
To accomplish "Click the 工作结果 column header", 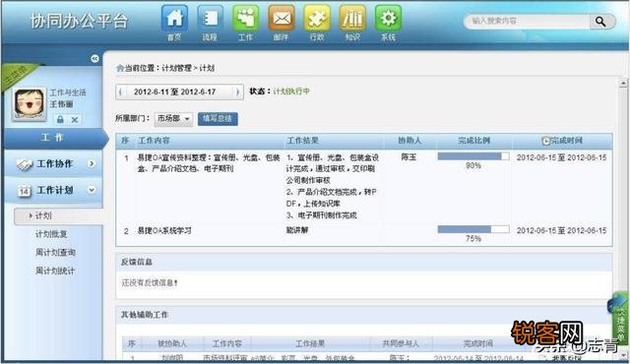I will click(x=302, y=141).
